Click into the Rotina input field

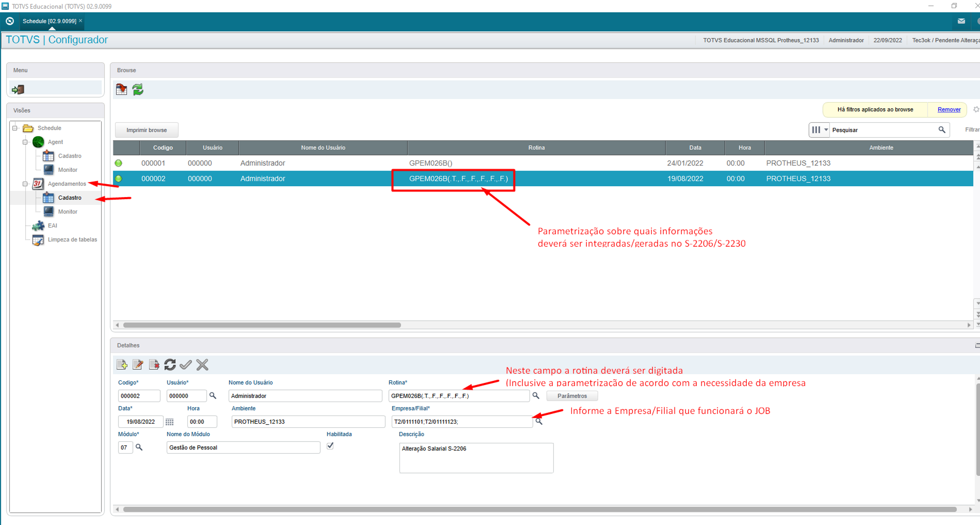[459, 396]
